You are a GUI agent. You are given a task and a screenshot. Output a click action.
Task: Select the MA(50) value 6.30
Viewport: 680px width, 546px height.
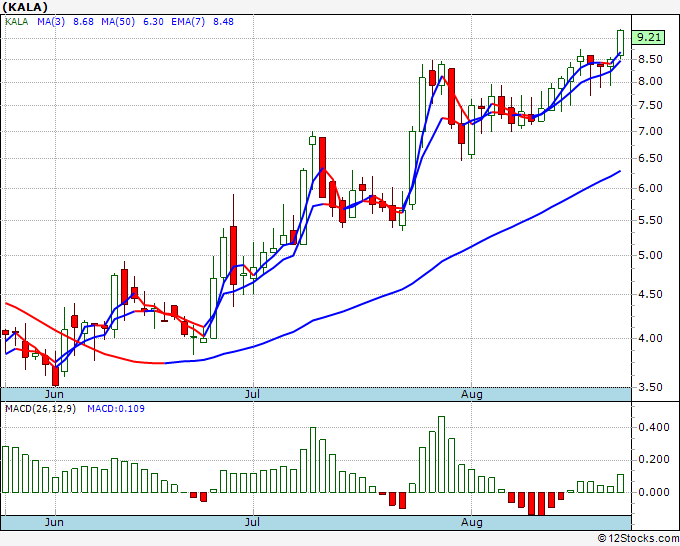pos(153,22)
